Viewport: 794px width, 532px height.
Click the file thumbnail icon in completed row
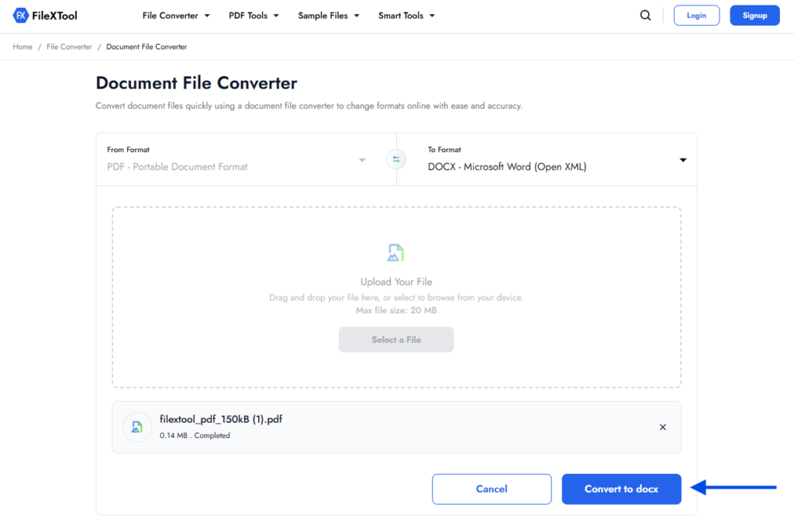[x=136, y=427]
